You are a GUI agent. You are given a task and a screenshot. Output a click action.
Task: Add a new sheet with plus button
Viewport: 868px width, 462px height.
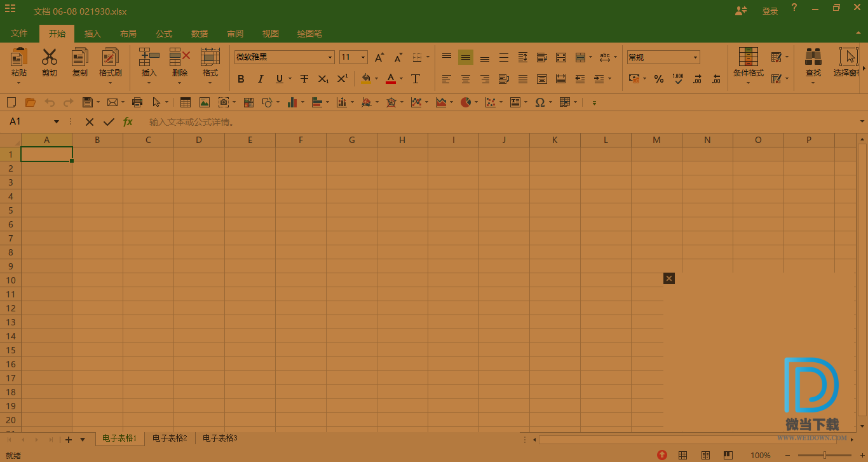(69, 440)
